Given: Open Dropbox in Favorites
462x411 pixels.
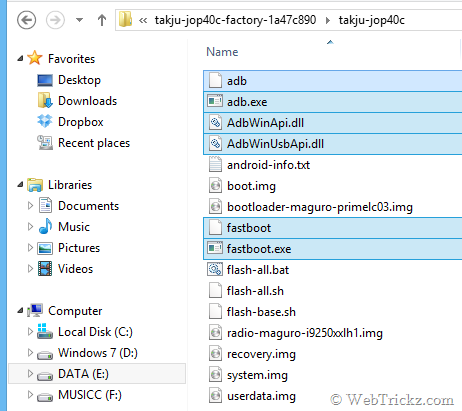Looking at the screenshot, I should click(x=81, y=122).
